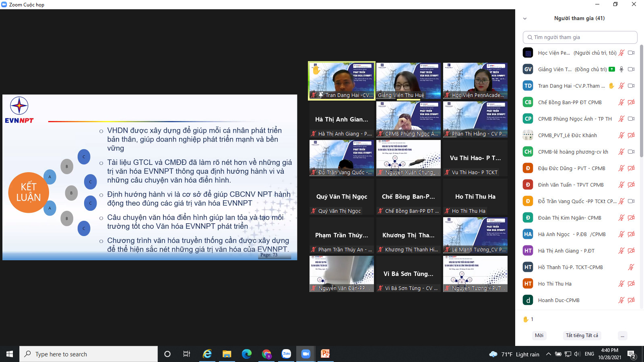Click the network tray icon
The width and height of the screenshot is (644, 362).
tap(568, 354)
